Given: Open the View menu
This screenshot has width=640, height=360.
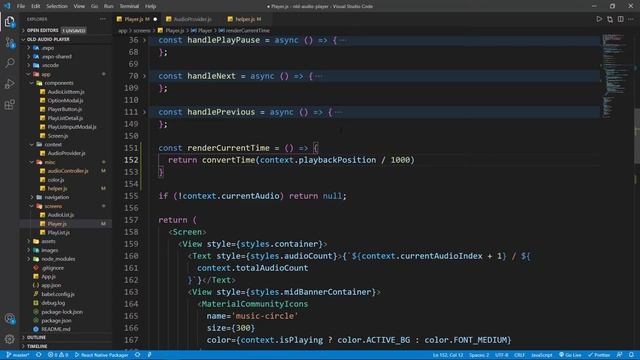Looking at the screenshot, I should coord(79,6).
